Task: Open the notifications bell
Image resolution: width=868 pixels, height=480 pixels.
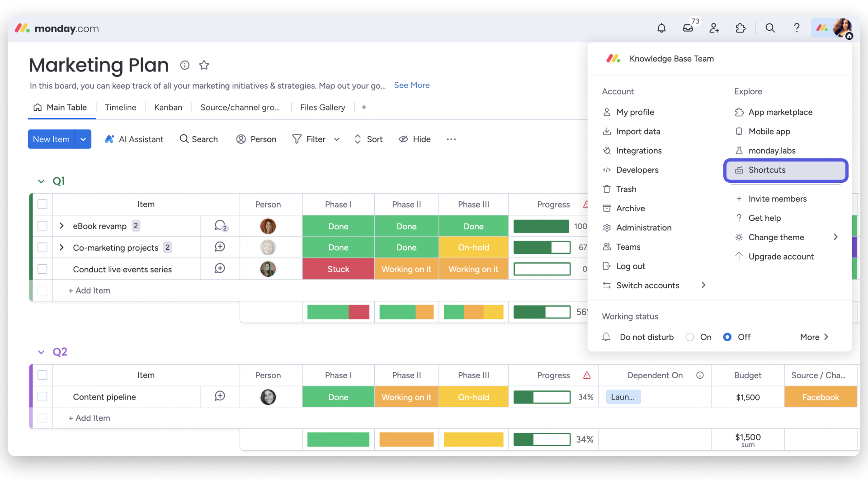Action: (x=661, y=28)
